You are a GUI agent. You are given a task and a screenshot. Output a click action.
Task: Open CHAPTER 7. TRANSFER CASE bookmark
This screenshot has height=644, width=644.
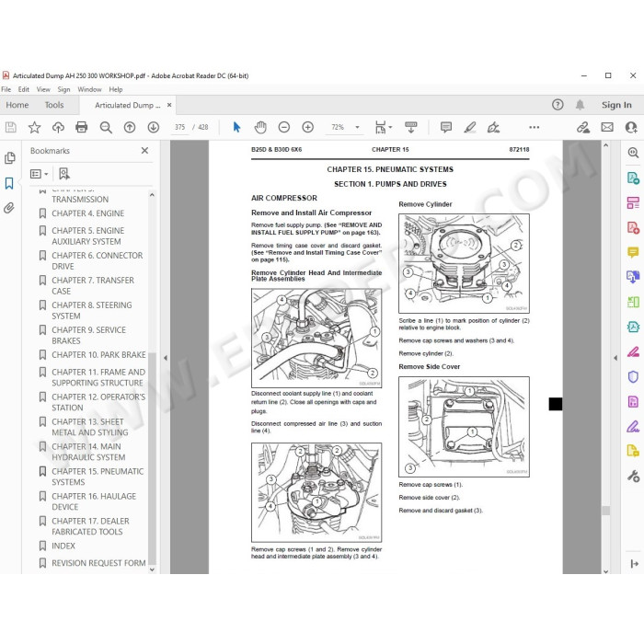point(93,286)
